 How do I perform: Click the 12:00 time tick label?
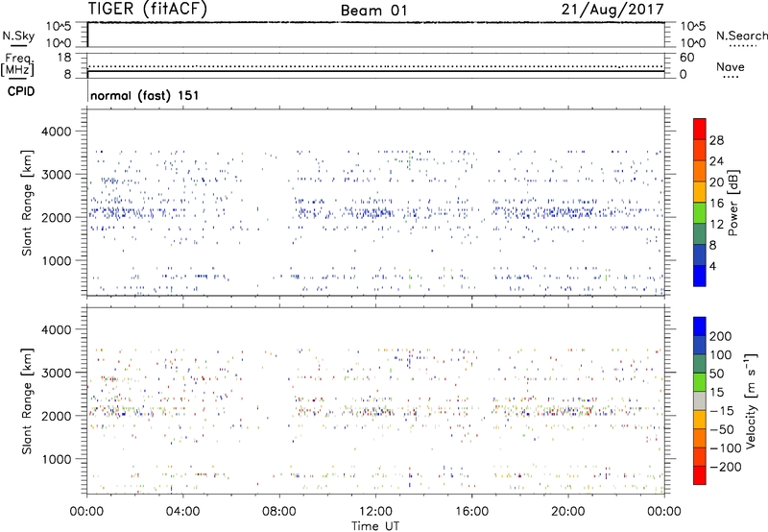pyautogui.click(x=375, y=512)
